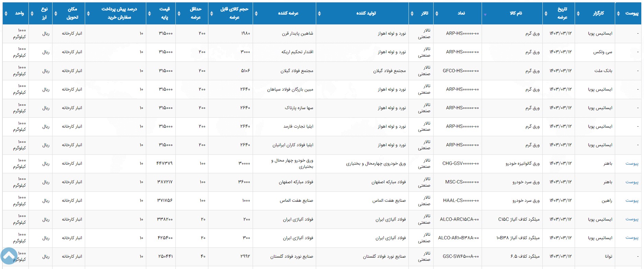Click base price ۳۷۱۷۵۶
The image size is (644, 269).
(165, 200)
